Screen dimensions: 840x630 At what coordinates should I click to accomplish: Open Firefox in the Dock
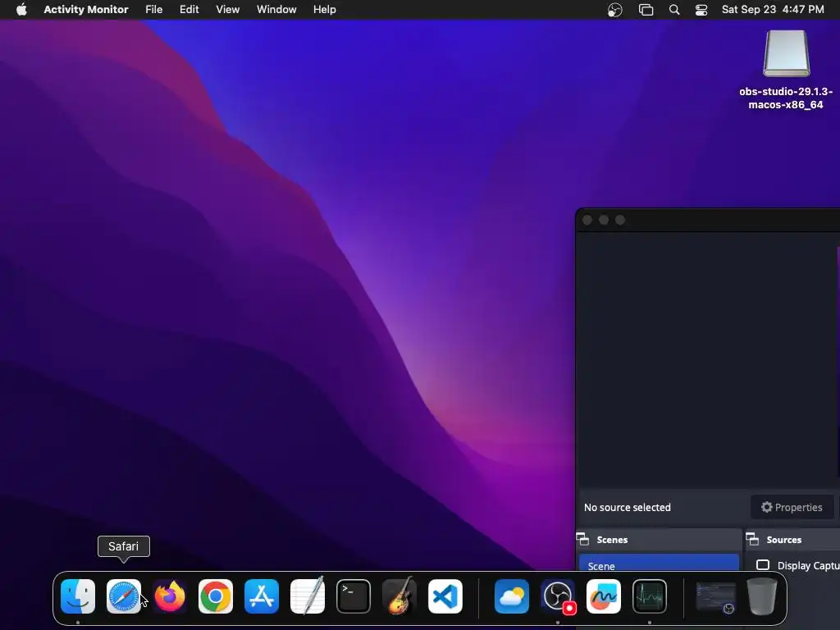[x=170, y=596]
